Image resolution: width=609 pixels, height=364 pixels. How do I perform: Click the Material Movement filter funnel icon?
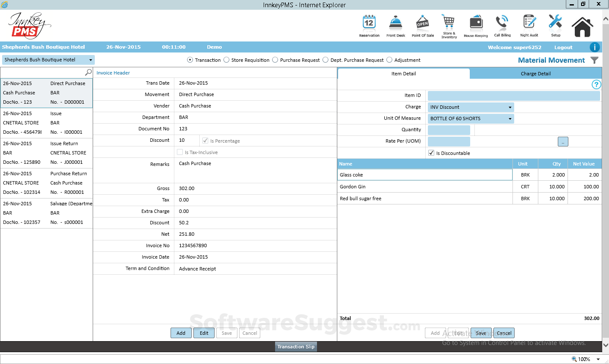pyautogui.click(x=595, y=60)
